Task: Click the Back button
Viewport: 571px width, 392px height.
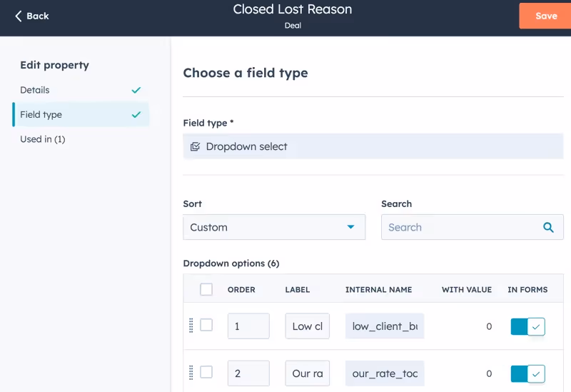Action: (32, 16)
